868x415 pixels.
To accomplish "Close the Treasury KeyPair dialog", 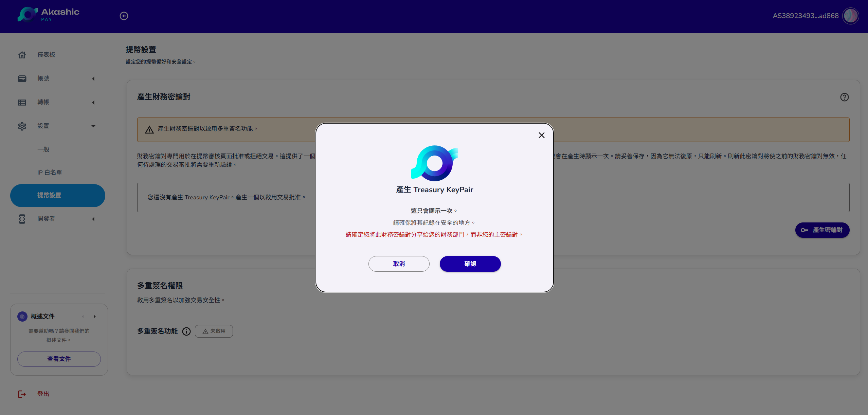I will (542, 135).
